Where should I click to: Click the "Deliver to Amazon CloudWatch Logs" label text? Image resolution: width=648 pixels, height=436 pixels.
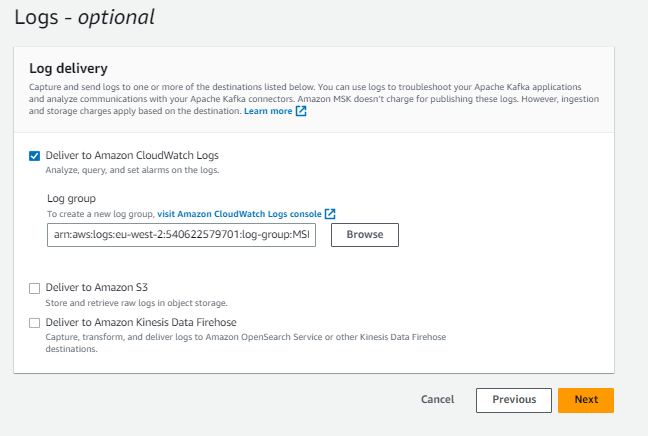coord(132,155)
